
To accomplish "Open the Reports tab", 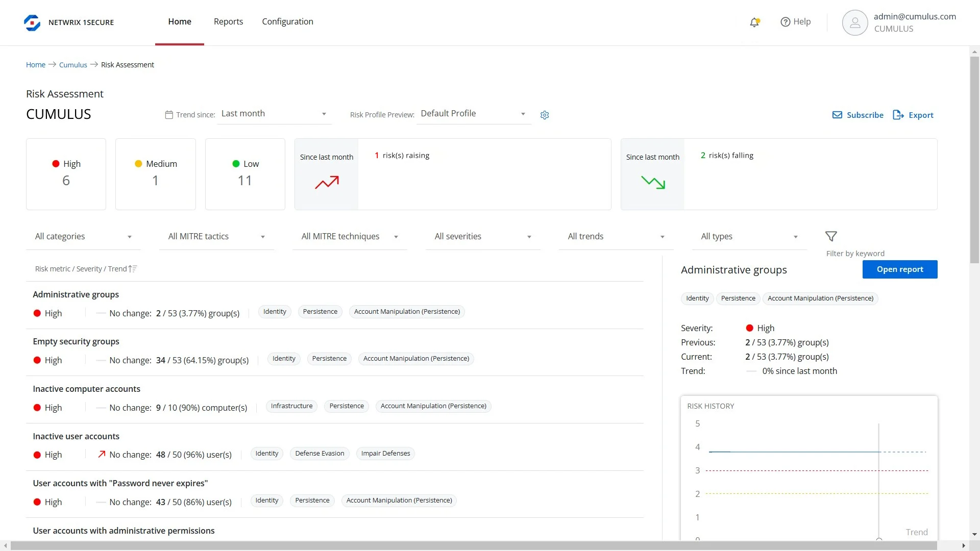I will [228, 21].
